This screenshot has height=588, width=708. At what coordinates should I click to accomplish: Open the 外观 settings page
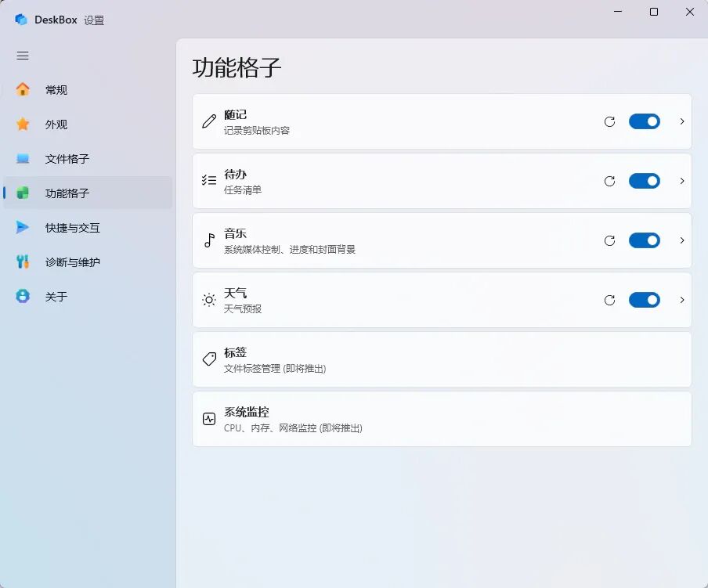pyautogui.click(x=88, y=124)
